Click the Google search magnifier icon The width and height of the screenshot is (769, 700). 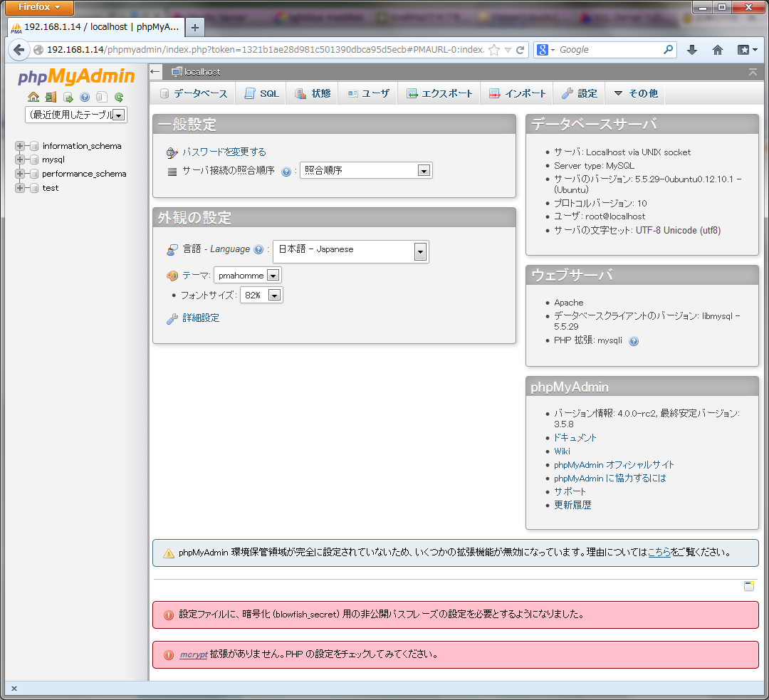tap(668, 50)
